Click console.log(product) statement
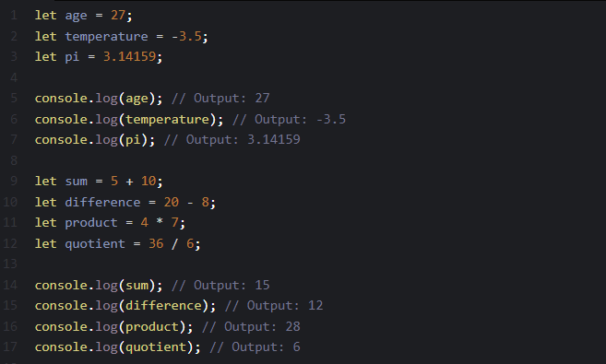Screen dimensions: 606x364 [114, 327]
